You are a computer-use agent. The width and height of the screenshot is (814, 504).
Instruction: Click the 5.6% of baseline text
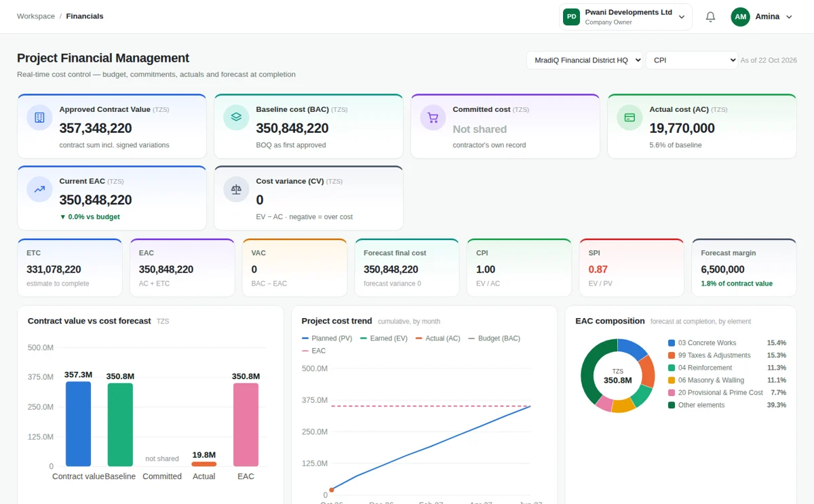coord(676,145)
